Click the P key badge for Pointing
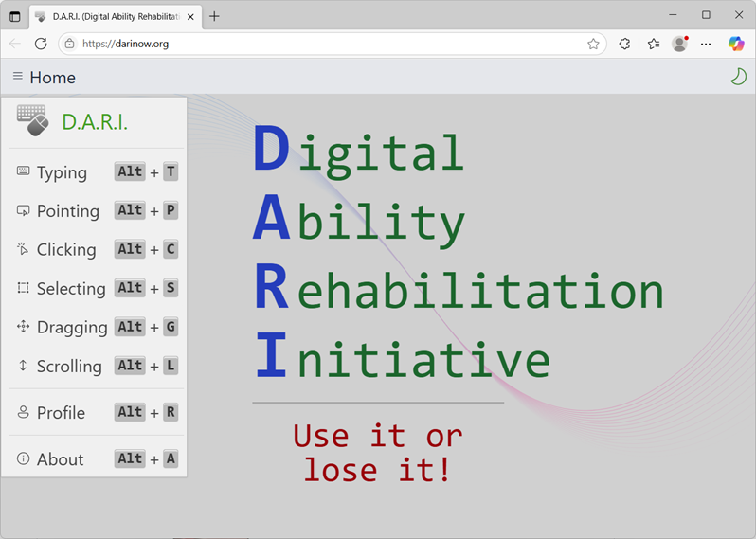The height and width of the screenshot is (539, 756). (171, 210)
